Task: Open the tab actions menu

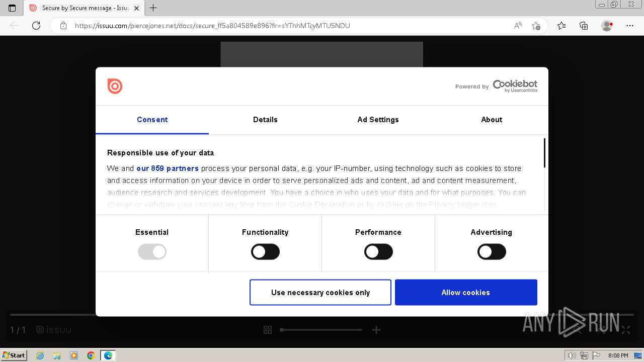Action: click(x=12, y=8)
